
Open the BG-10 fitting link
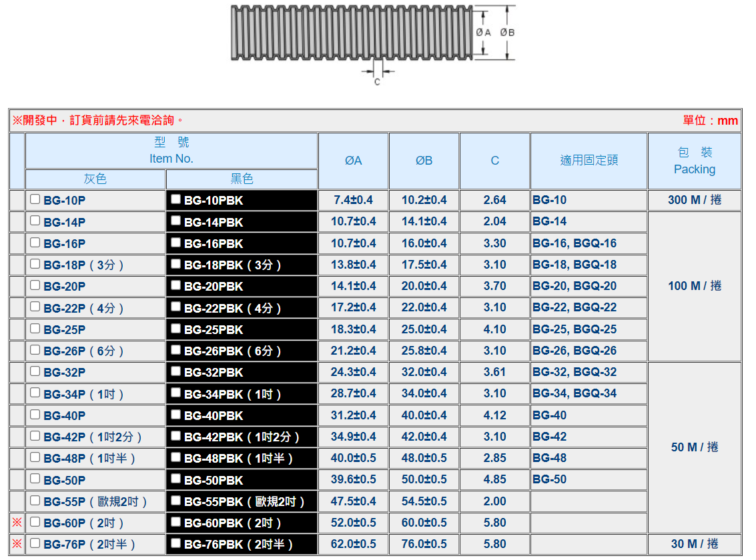[x=549, y=200]
